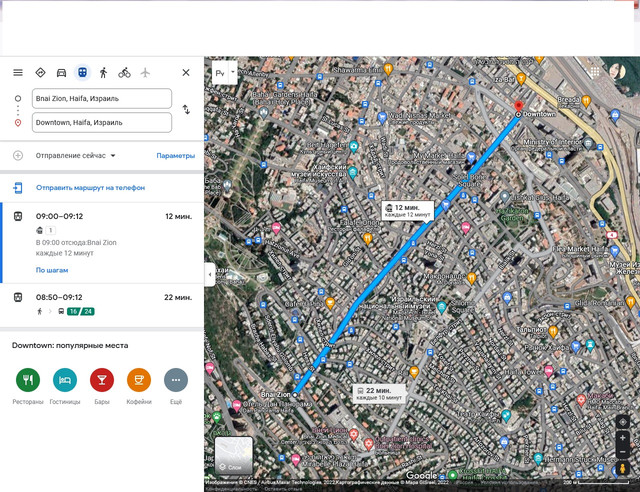Open the account profile avatar

coord(617,71)
